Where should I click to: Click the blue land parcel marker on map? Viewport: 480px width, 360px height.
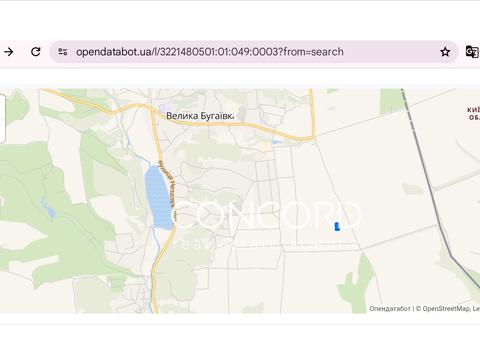point(337,227)
